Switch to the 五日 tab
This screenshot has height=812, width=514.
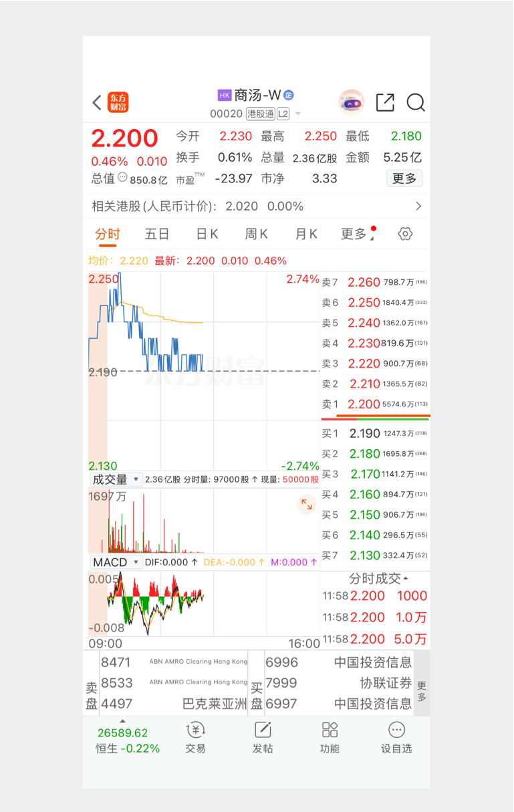(x=157, y=234)
